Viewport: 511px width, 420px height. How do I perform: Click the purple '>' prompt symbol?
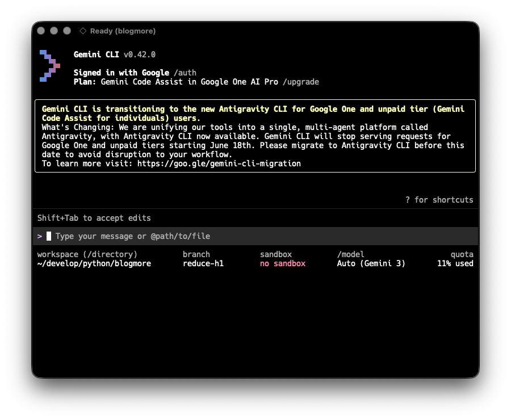pos(39,236)
